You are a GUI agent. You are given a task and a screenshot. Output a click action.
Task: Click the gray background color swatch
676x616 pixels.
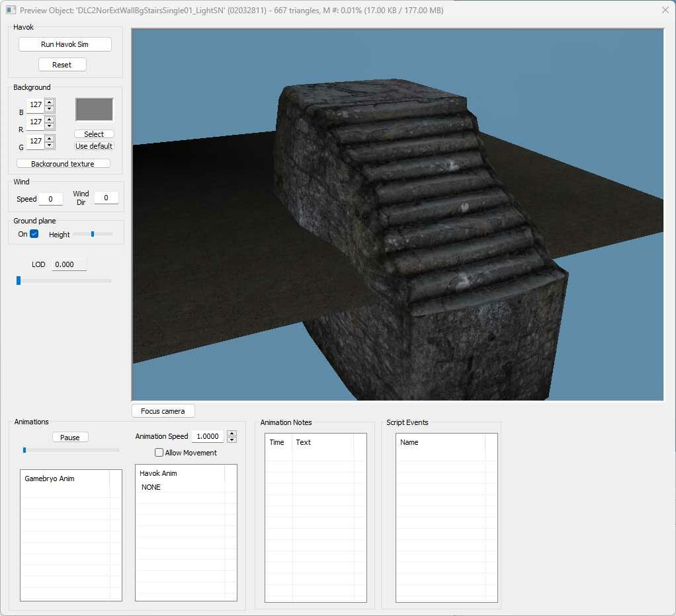(x=94, y=110)
